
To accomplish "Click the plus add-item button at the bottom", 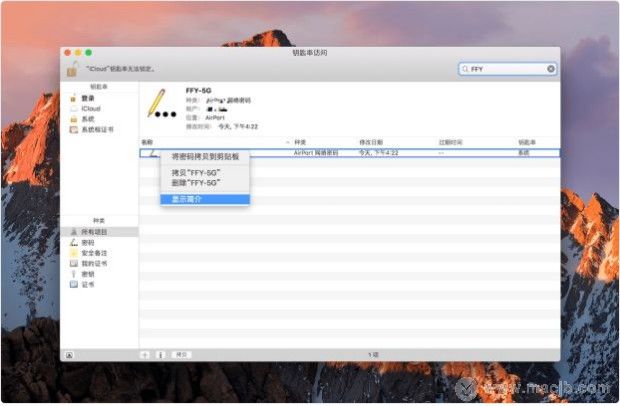I will [145, 355].
